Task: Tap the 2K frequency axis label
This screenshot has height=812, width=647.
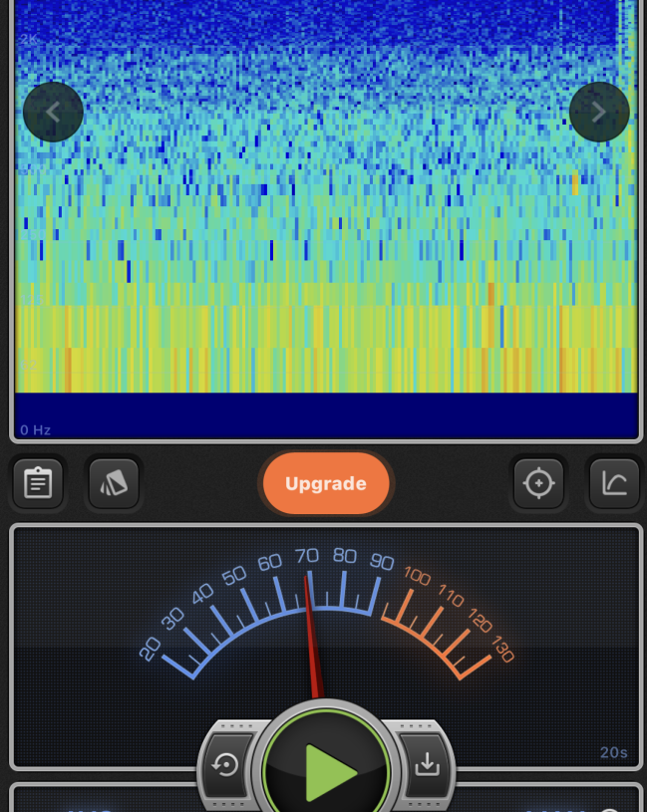Action: (28, 39)
